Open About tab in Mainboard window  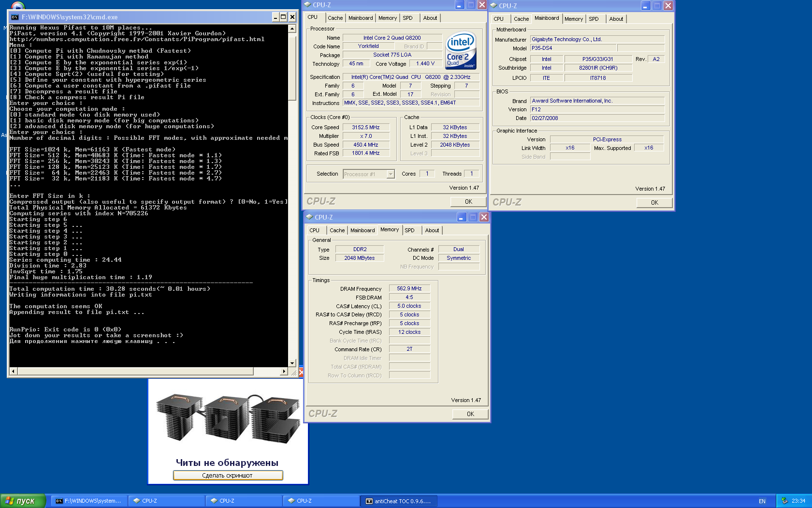click(616, 19)
